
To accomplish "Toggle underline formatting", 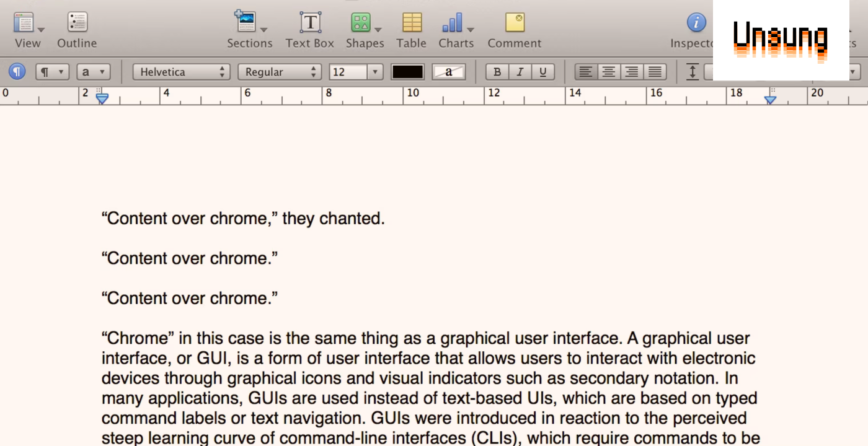I will [542, 72].
